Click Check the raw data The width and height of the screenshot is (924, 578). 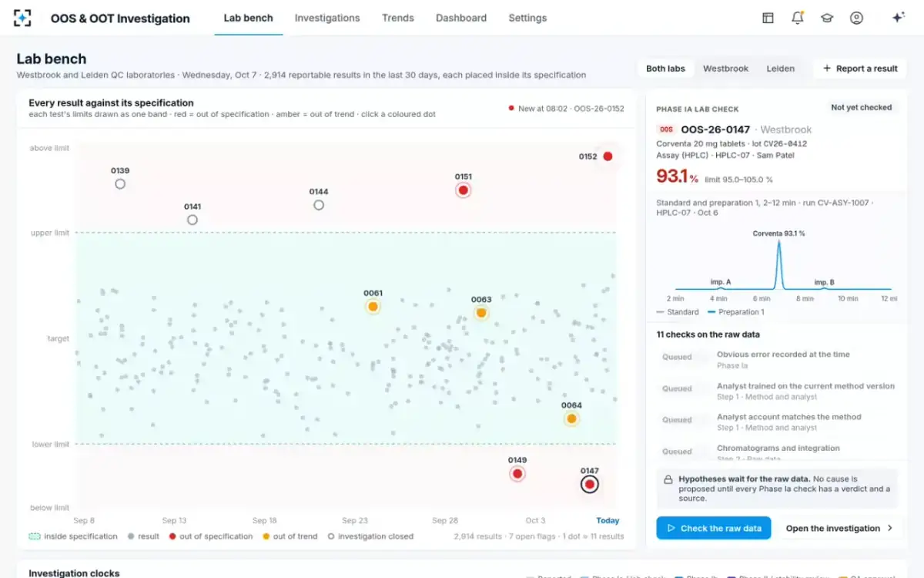click(x=714, y=528)
